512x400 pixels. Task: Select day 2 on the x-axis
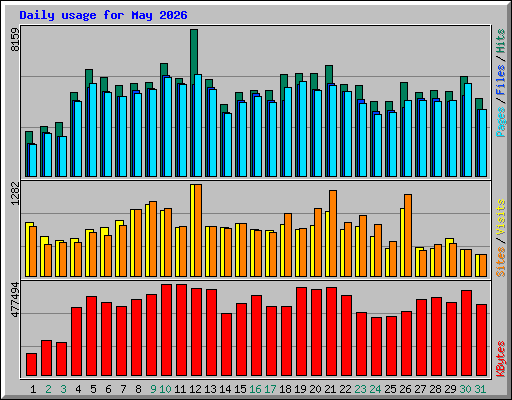pos(48,389)
